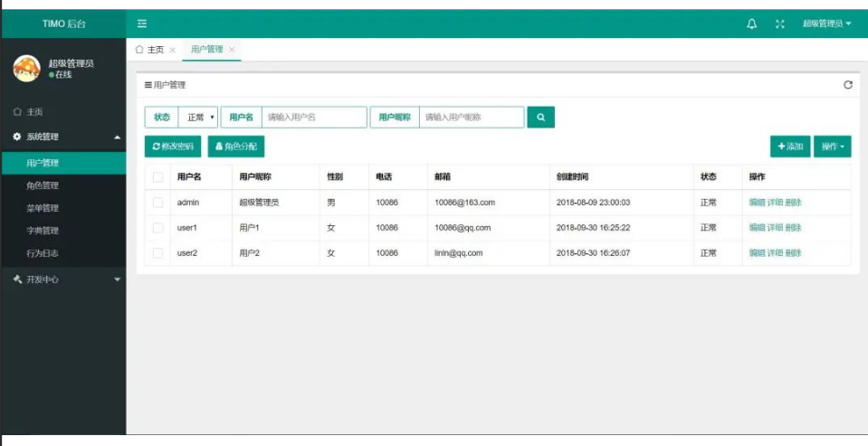Click the TIMO 后台 logo title
This screenshot has height=446, width=868.
pyautogui.click(x=64, y=24)
